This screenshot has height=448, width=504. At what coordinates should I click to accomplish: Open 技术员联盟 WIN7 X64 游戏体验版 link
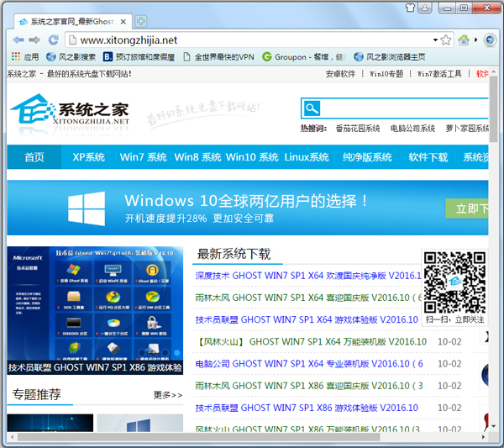tap(307, 319)
